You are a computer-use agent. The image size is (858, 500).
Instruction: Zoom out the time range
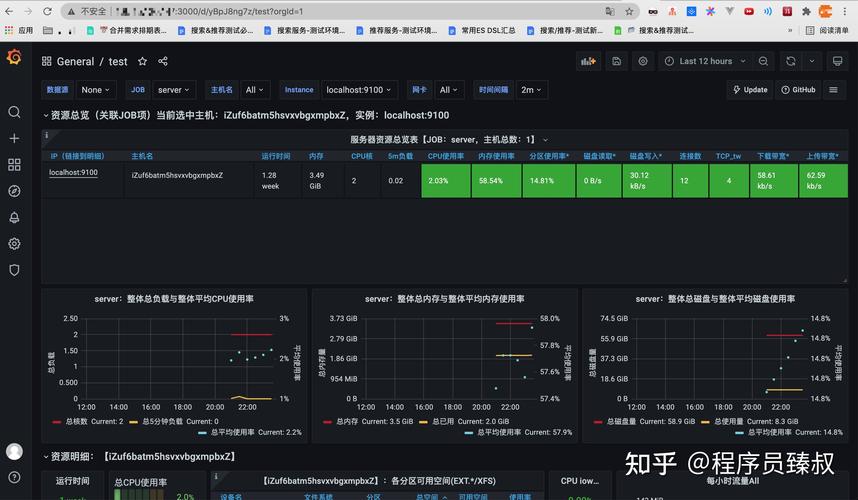pos(763,61)
